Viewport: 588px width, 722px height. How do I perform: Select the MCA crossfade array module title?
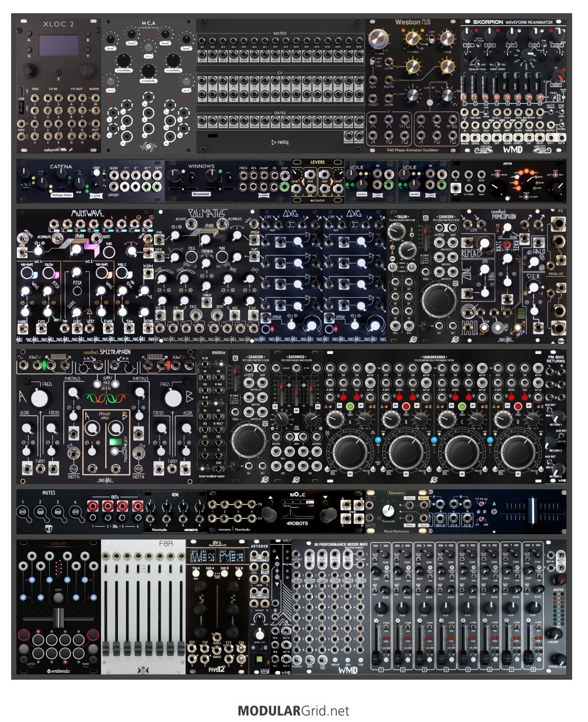(148, 25)
